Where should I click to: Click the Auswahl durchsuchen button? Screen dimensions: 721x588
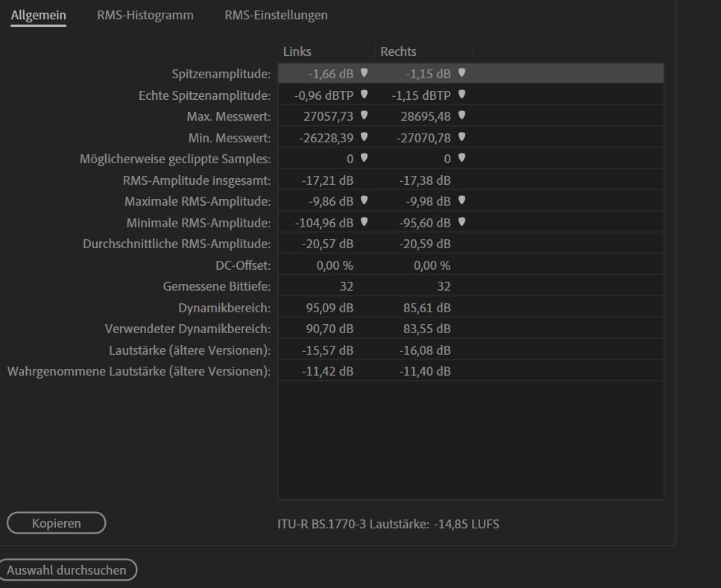click(x=67, y=570)
